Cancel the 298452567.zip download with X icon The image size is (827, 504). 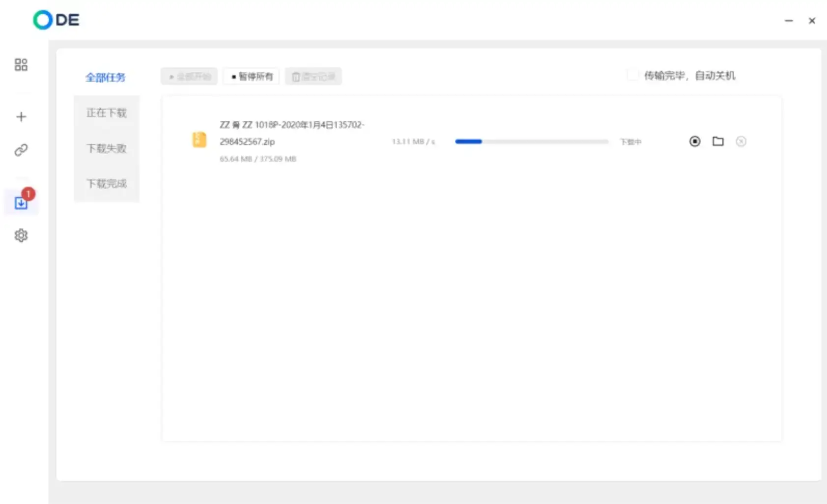point(741,141)
